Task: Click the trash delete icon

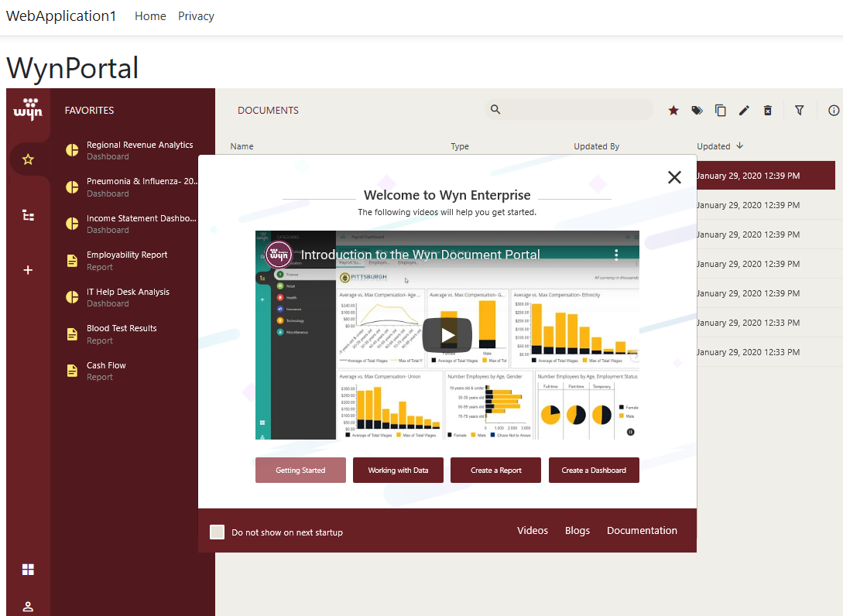Action: pos(768,111)
